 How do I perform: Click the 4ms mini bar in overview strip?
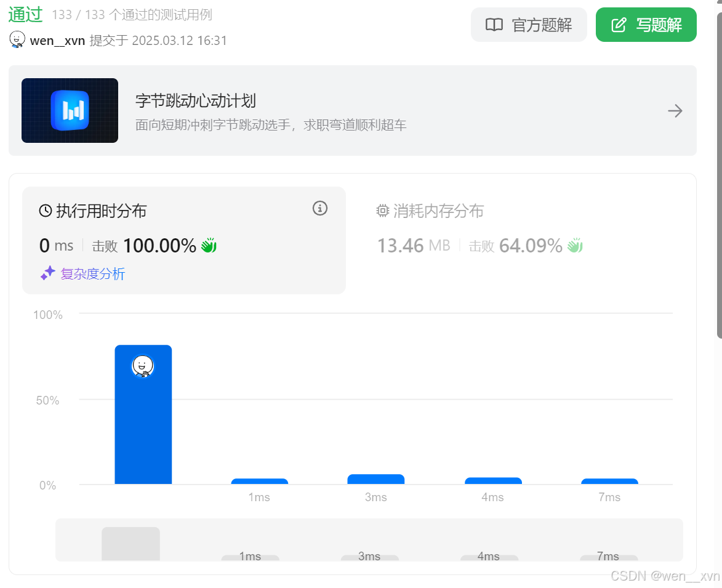click(489, 558)
